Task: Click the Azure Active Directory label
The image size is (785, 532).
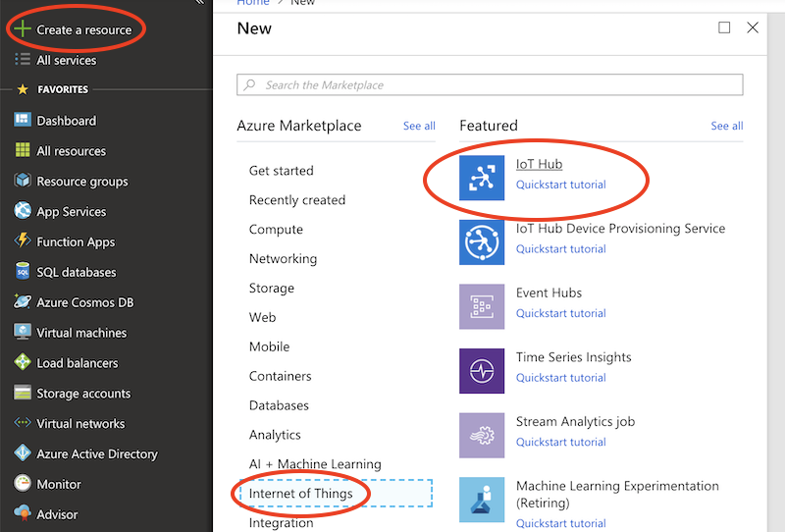Action: (x=97, y=453)
